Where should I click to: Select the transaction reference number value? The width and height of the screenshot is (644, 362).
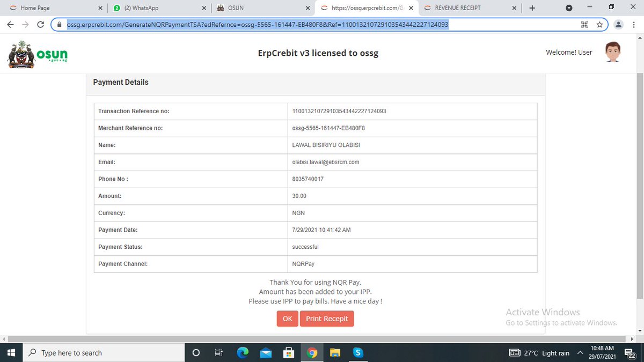pos(339,111)
